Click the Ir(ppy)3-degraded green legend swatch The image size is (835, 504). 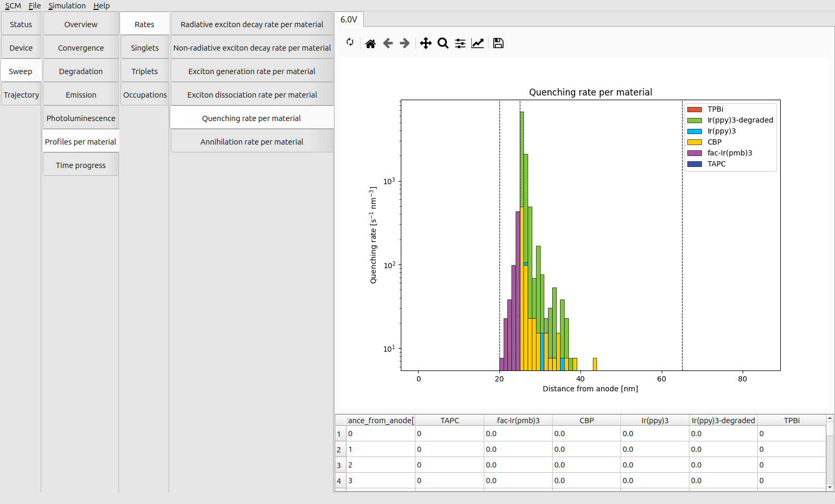pos(695,121)
